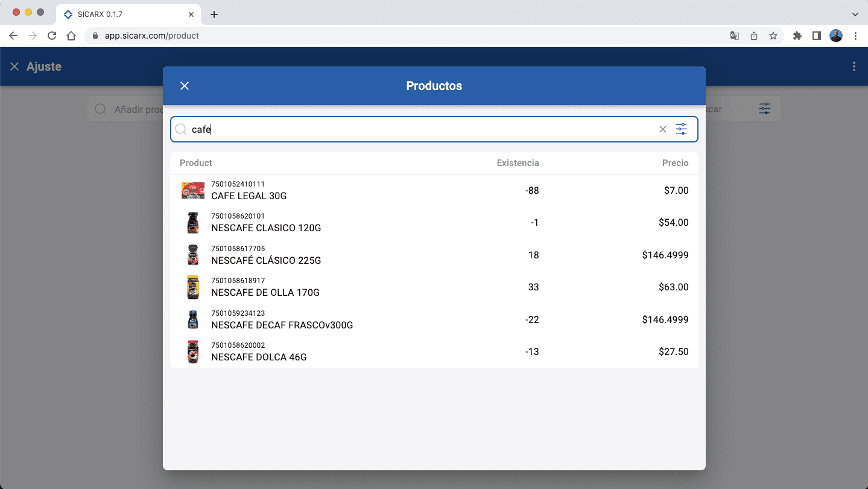Clear the 'cafe' search text

[x=662, y=129]
